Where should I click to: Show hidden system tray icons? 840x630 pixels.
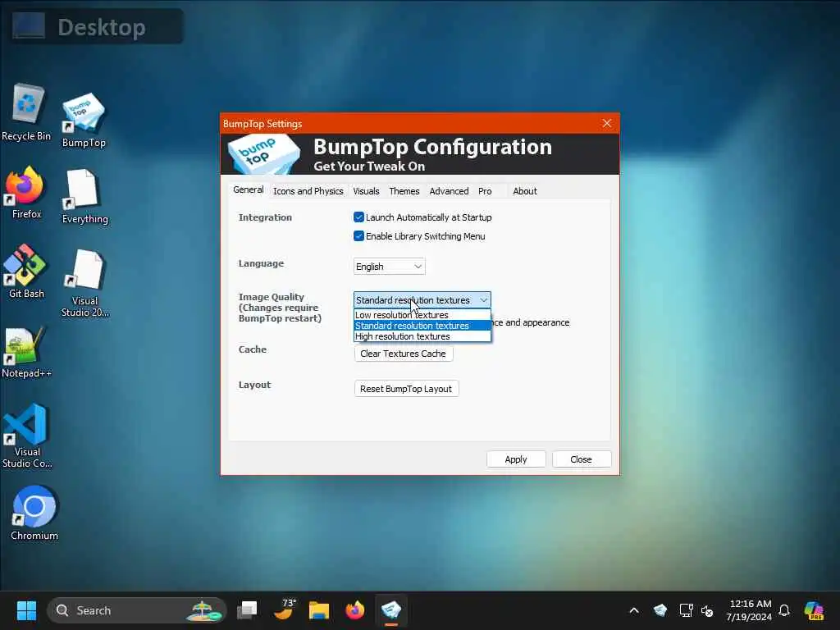[634, 610]
